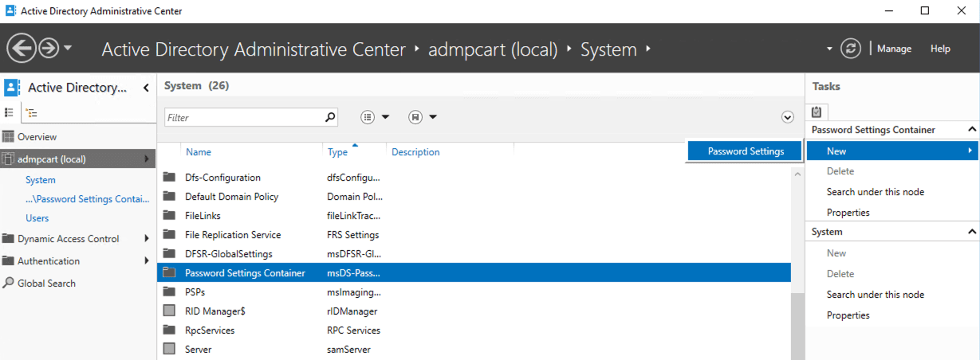This screenshot has height=360, width=980.
Task: Collapse the System tasks section
Action: tap(972, 232)
